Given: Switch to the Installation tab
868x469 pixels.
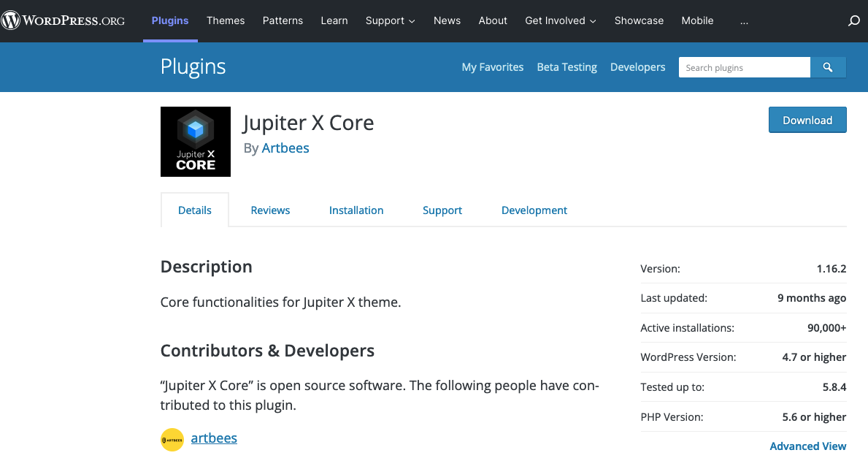Looking at the screenshot, I should [x=356, y=210].
